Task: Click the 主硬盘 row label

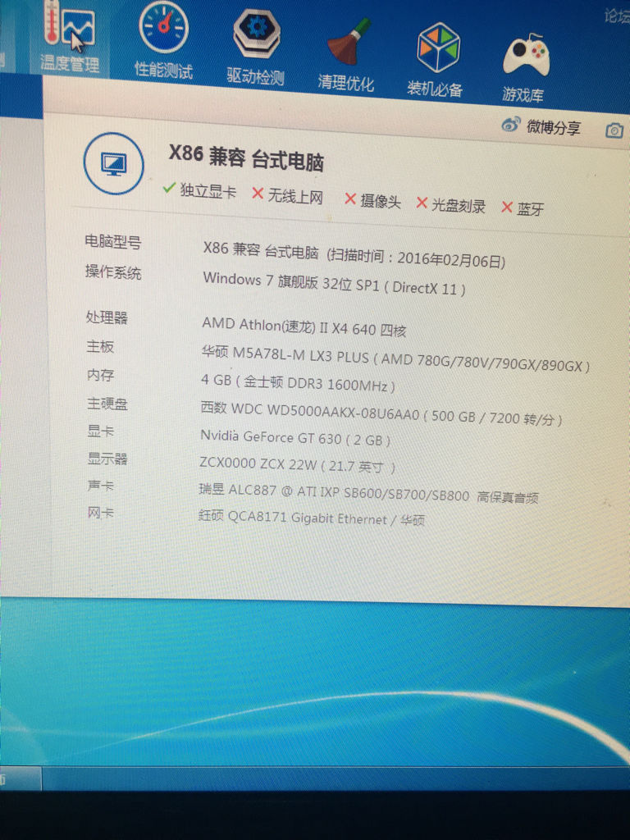Action: point(107,403)
